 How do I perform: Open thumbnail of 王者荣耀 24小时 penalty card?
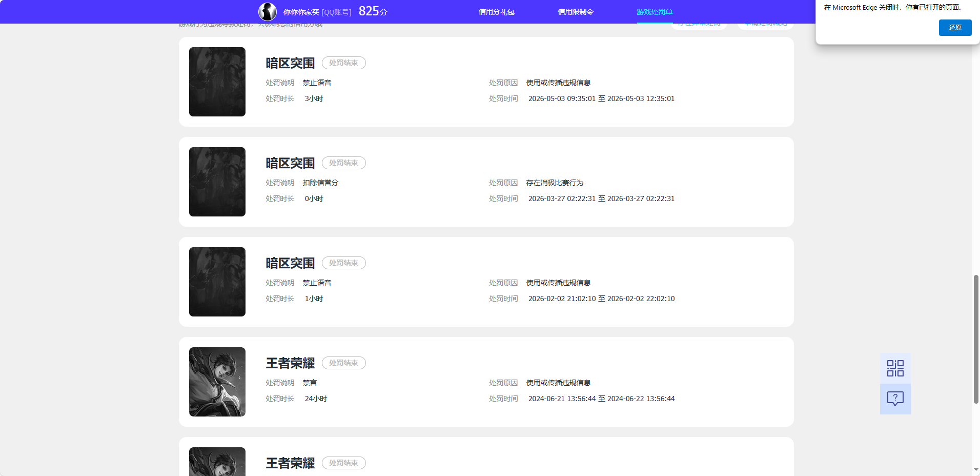click(x=217, y=382)
